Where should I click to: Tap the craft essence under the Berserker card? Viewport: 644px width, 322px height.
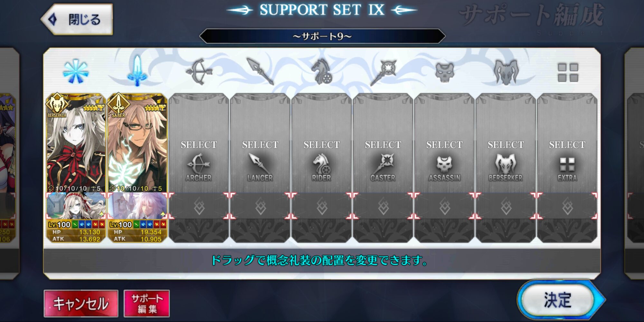[x=76, y=206]
